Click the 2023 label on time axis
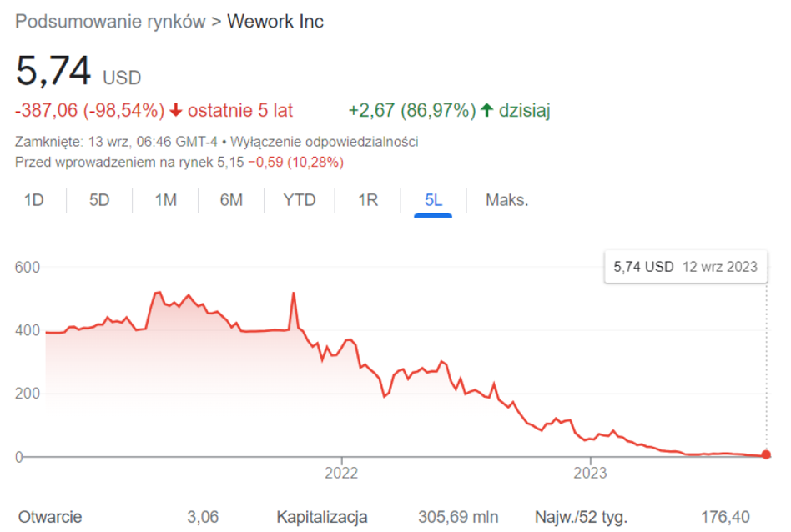The image size is (791, 532). tap(591, 473)
